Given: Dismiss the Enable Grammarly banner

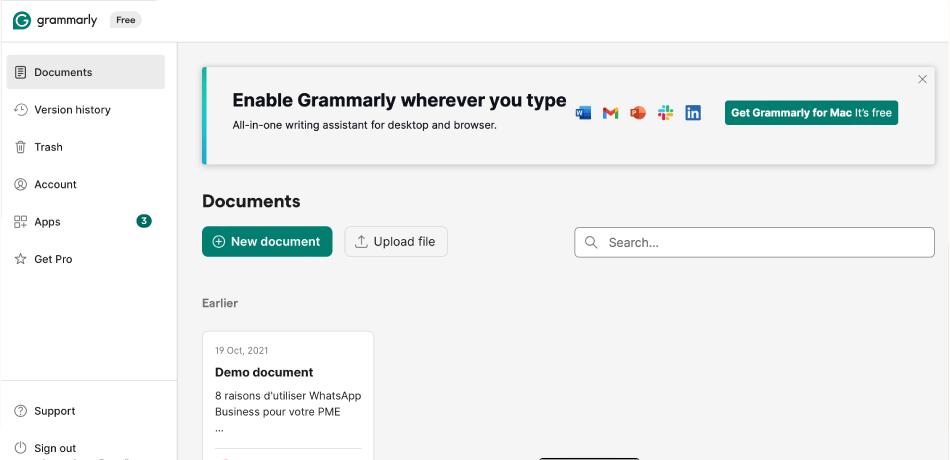Looking at the screenshot, I should [922, 79].
